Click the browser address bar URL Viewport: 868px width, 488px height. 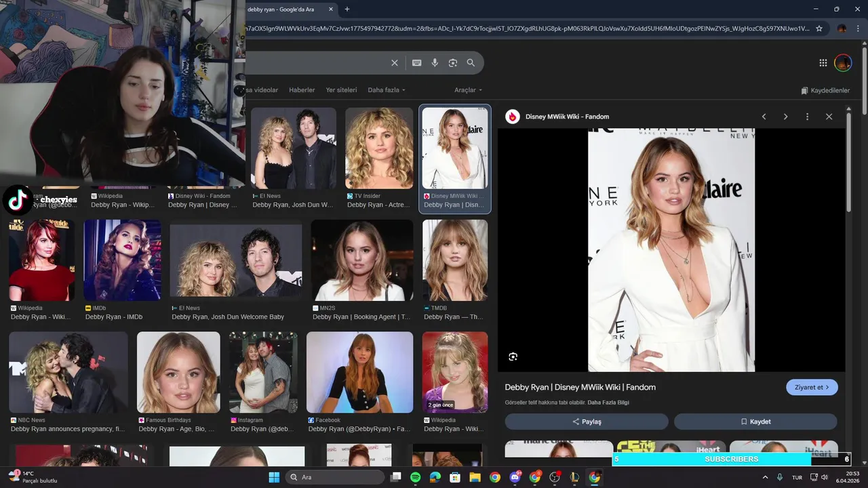click(x=529, y=28)
